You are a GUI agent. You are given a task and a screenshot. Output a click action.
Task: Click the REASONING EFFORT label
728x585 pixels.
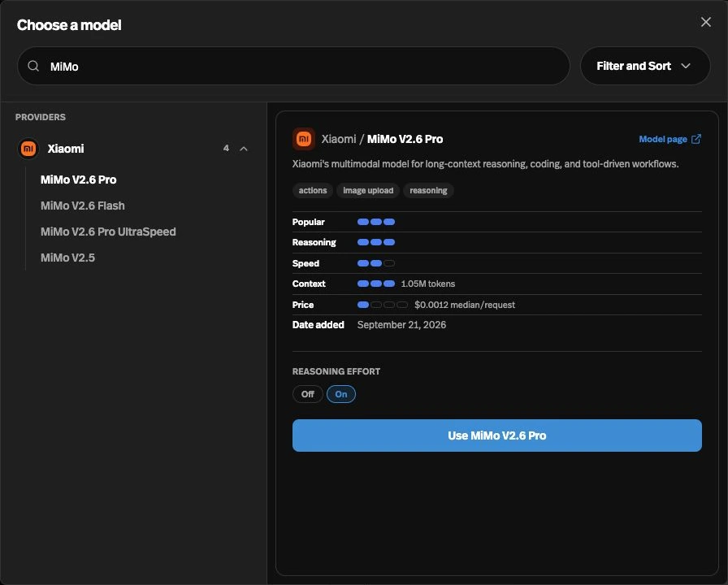[336, 371]
